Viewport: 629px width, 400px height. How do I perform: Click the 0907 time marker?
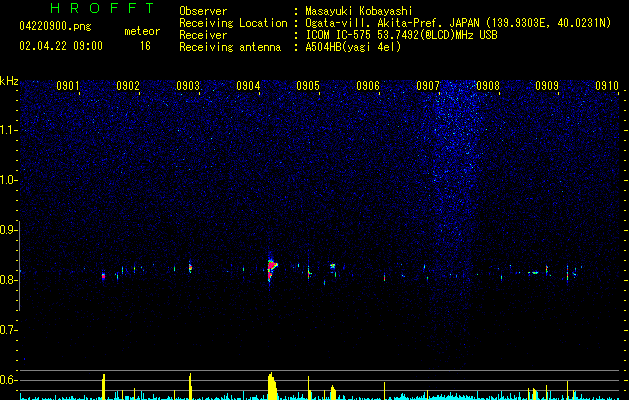click(428, 86)
